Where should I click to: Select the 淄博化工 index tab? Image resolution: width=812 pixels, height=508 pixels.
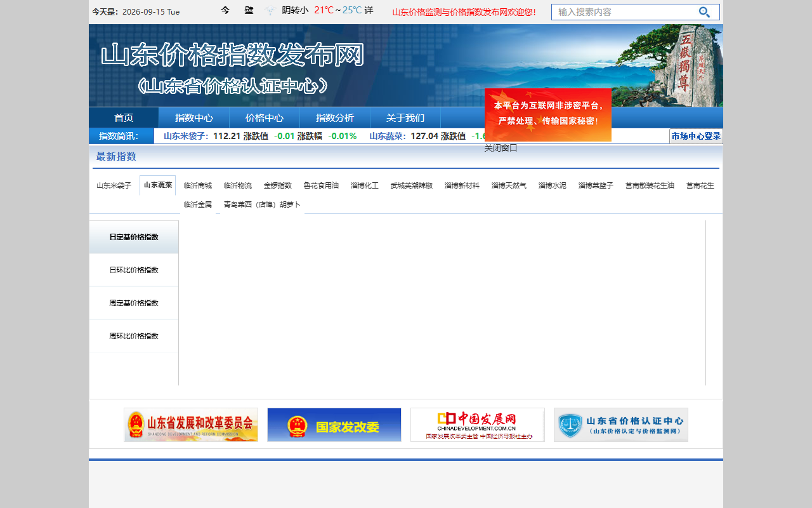[x=365, y=185]
